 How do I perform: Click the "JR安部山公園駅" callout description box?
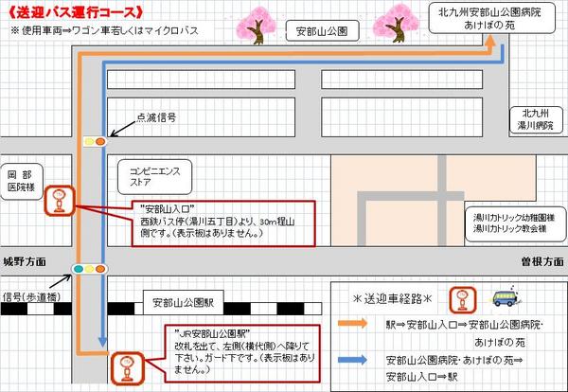click(242, 353)
